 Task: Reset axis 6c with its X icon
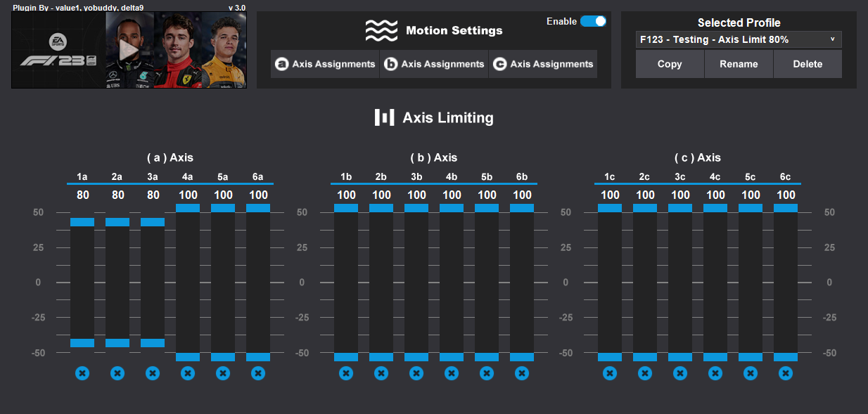[x=786, y=373]
